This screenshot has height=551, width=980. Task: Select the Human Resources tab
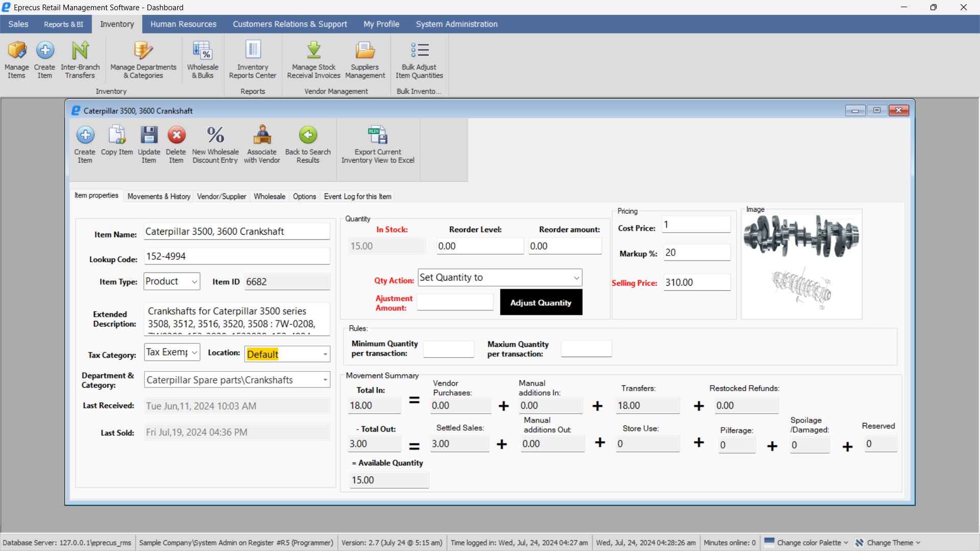[183, 24]
